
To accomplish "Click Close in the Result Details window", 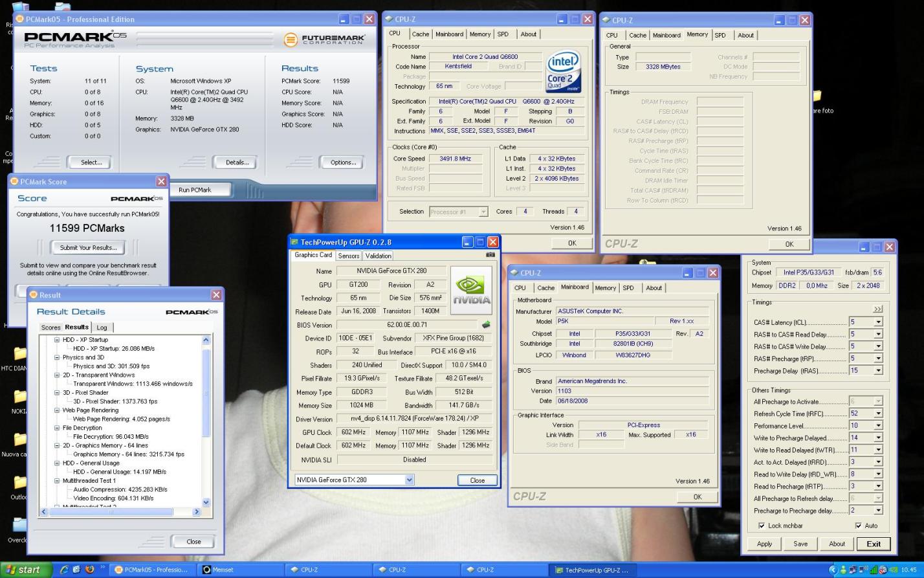I will pos(193,542).
